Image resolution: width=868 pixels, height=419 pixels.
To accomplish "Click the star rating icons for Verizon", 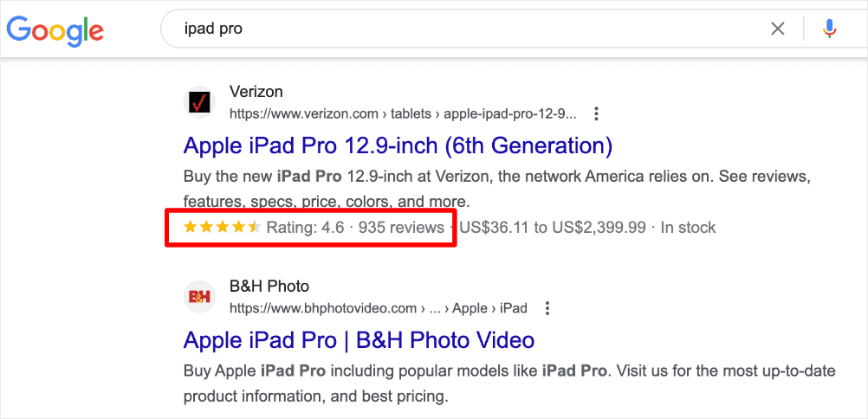I will click(x=222, y=227).
